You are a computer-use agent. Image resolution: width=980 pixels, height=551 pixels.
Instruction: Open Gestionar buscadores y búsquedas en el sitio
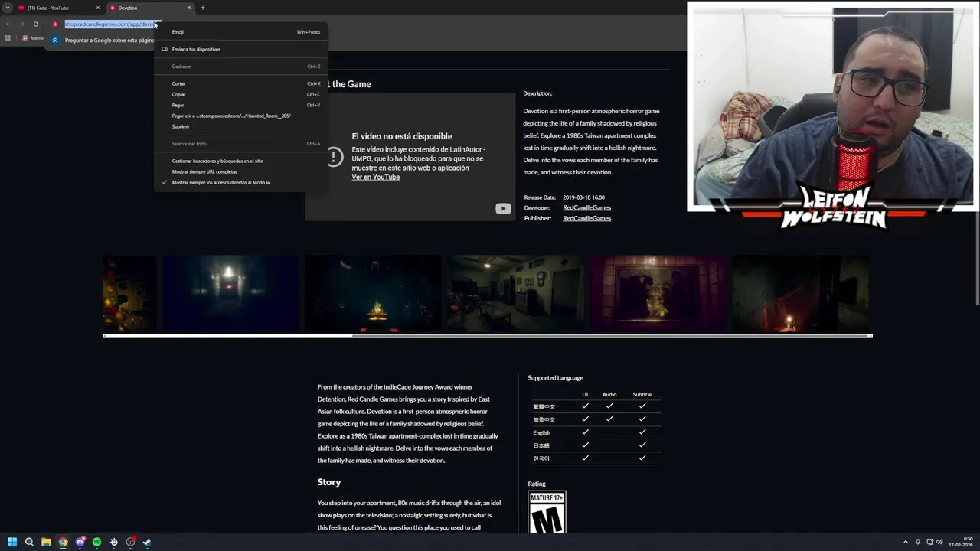click(240, 161)
